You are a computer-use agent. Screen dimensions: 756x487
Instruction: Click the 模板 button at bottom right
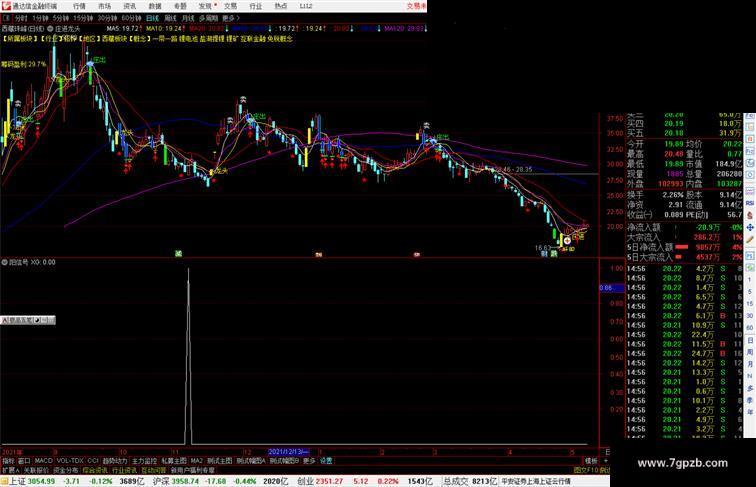pos(591,461)
